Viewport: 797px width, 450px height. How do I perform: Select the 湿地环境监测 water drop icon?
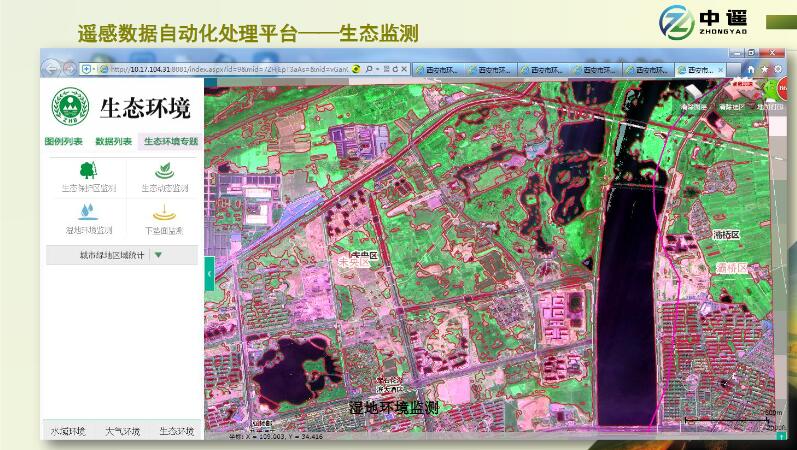coord(88,212)
